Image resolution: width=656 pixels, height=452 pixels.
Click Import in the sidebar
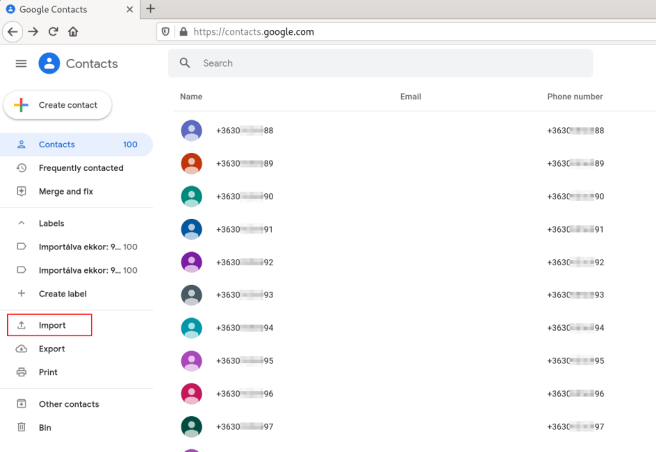tap(50, 325)
